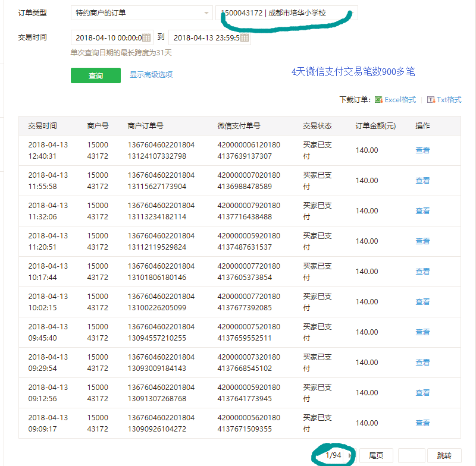View order paid at 09:29:54
Image resolution: width=476 pixels, height=466 pixels.
[422, 363]
